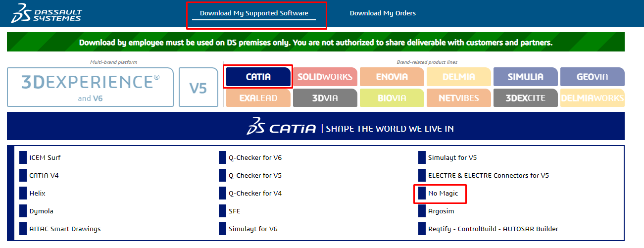Image resolution: width=644 pixels, height=248 pixels.
Task: Open the ICEM Surf link
Action: tap(45, 157)
